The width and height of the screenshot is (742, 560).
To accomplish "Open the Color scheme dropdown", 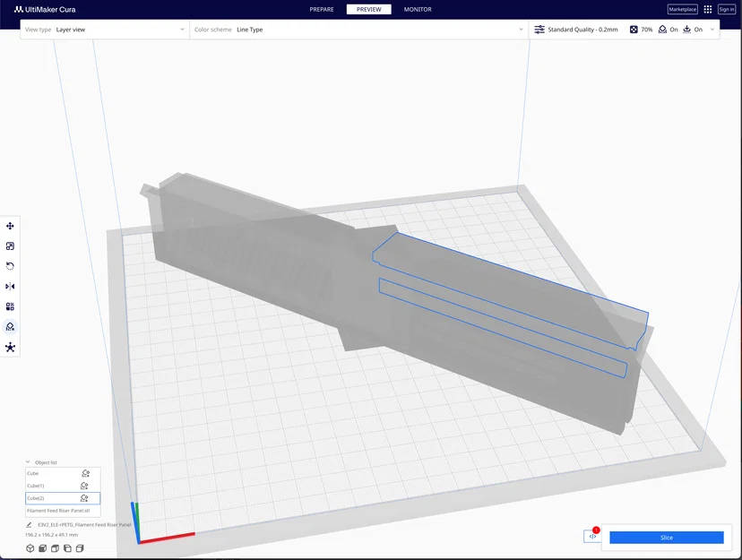I will click(x=358, y=30).
